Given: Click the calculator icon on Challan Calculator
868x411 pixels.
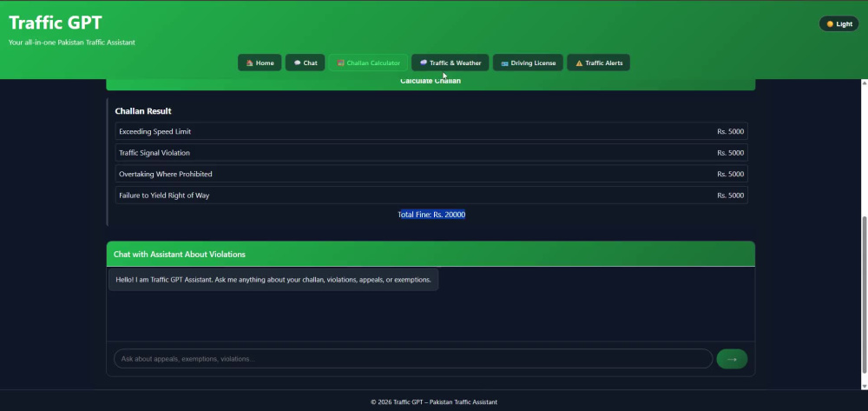Looking at the screenshot, I should (340, 63).
